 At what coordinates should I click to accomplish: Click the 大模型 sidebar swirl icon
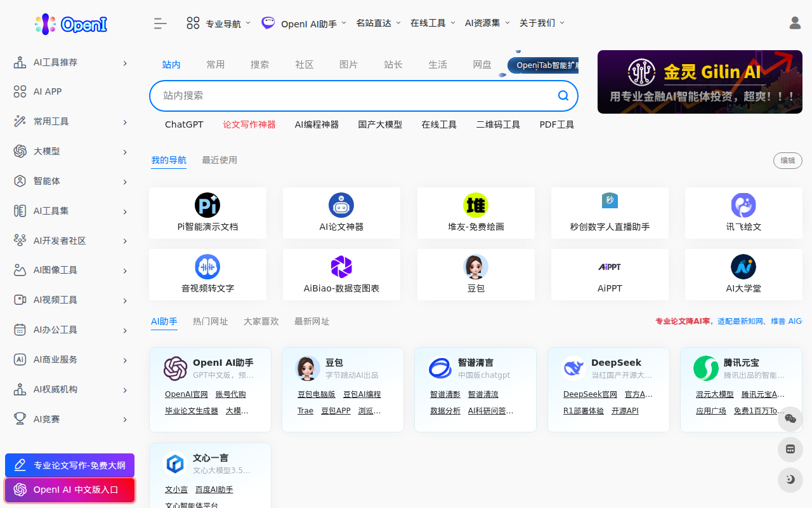(x=20, y=151)
